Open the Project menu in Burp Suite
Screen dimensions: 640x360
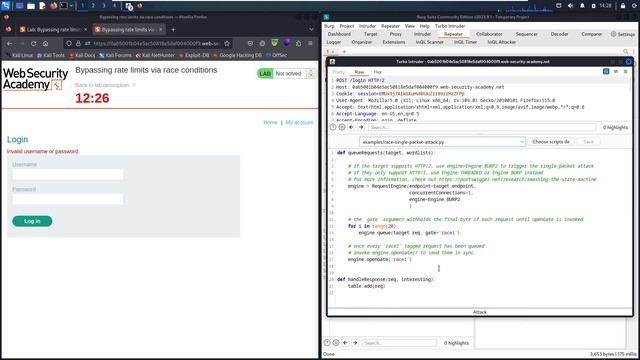pyautogui.click(x=347, y=26)
